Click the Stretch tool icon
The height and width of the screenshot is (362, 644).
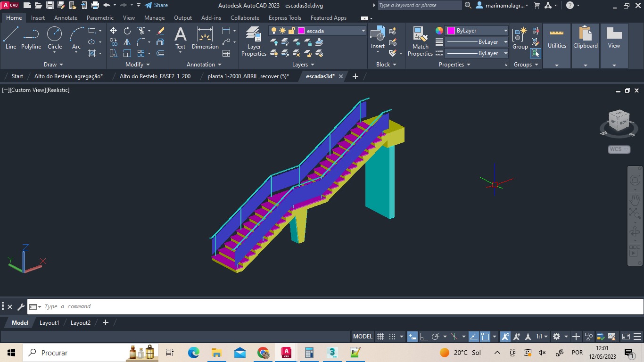tap(113, 53)
